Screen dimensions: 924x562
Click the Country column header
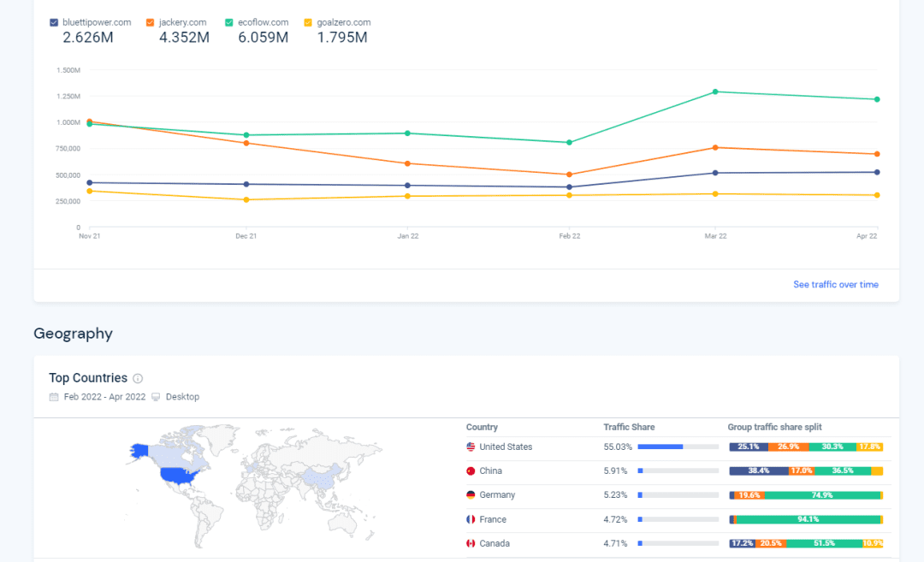[482, 427]
